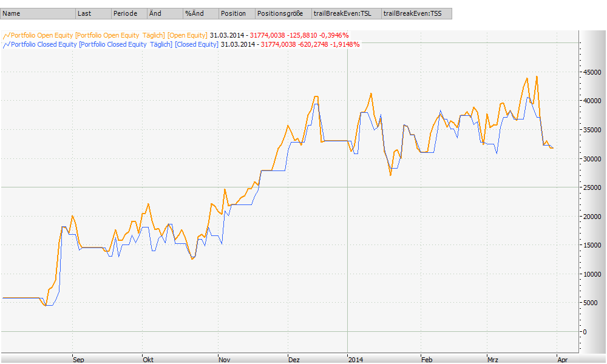Click the [Closed Equity] legend tag
Image resolution: width=607 pixels, height=364 pixels.
click(197, 44)
